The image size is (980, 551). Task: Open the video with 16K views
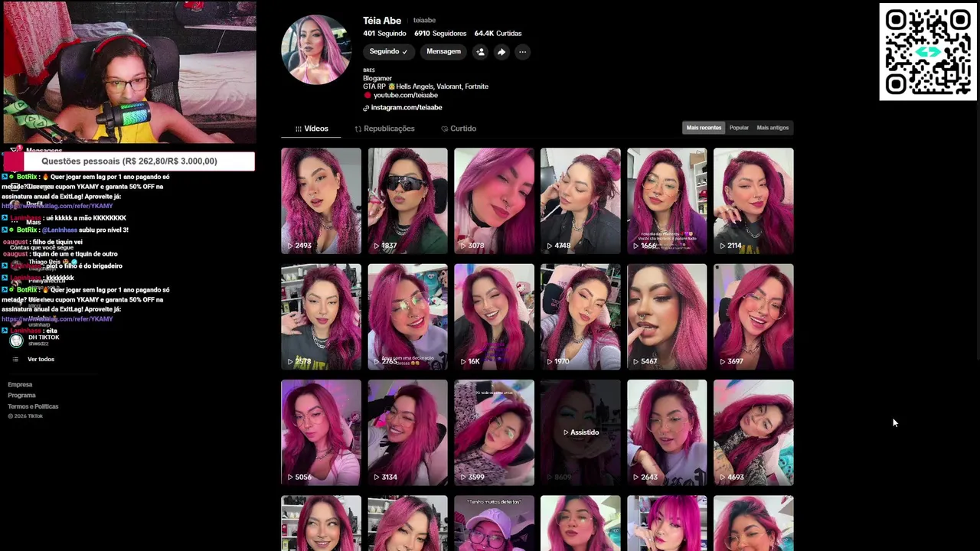tap(494, 317)
